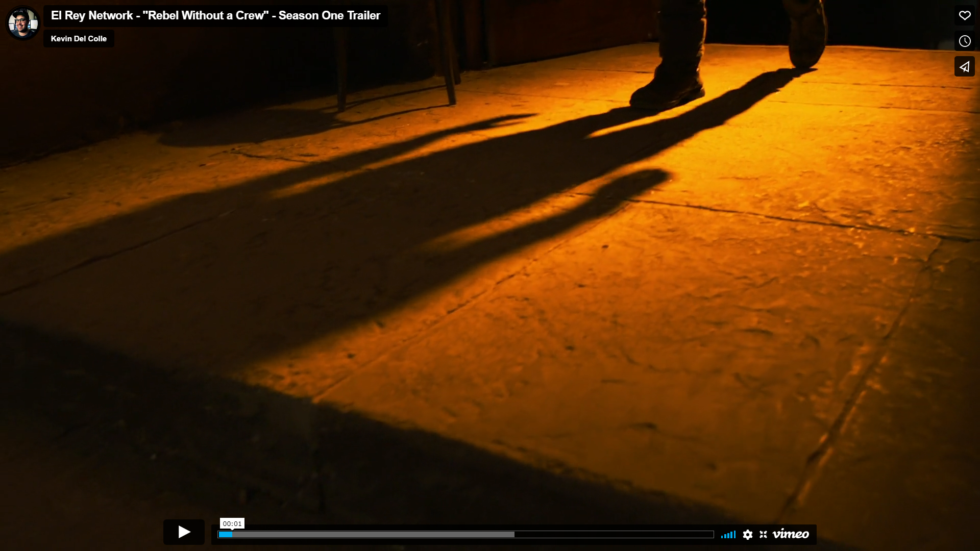Open the player settings gear

click(748, 534)
